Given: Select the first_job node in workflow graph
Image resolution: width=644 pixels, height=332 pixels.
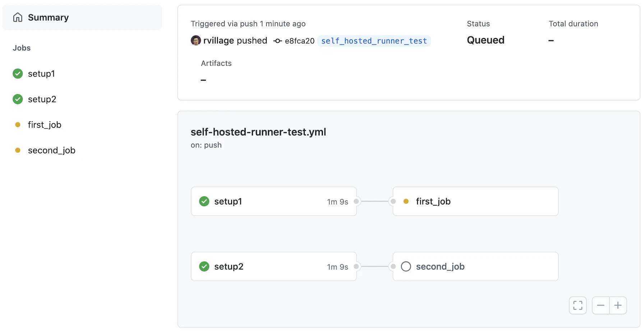Looking at the screenshot, I should click(475, 201).
